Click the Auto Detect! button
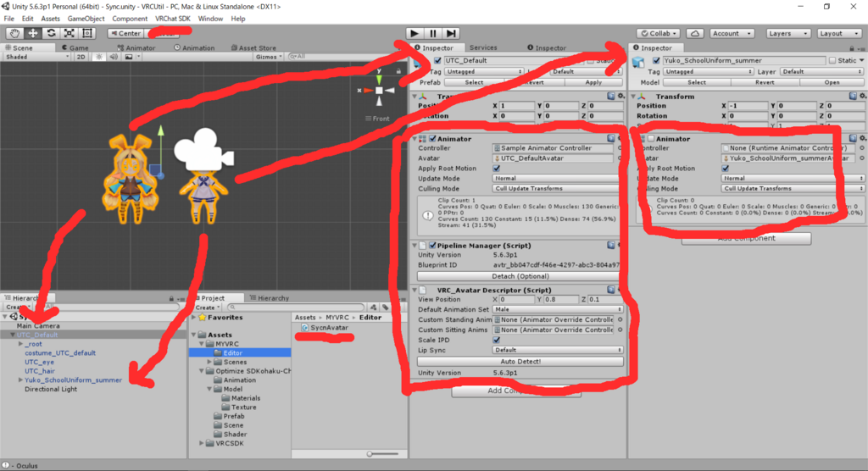The width and height of the screenshot is (868, 471). click(520, 362)
